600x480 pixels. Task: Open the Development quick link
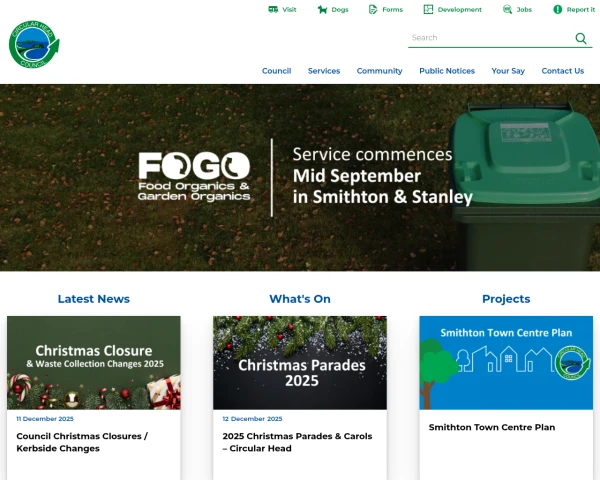point(453,10)
